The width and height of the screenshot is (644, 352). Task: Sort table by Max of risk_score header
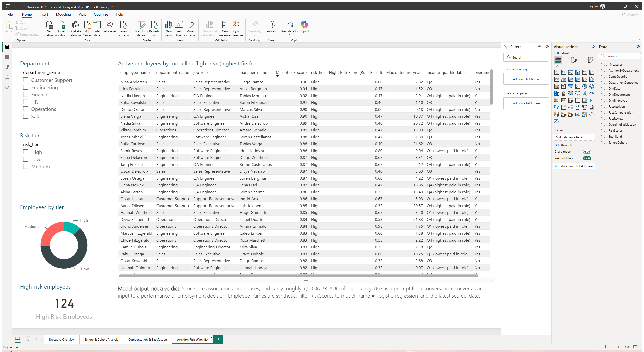[x=291, y=72]
